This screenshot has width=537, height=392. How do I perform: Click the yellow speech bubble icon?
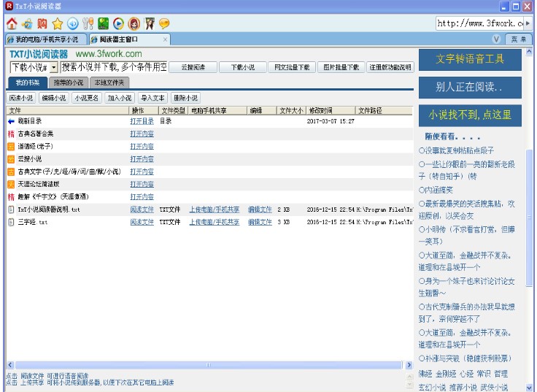tap(164, 23)
